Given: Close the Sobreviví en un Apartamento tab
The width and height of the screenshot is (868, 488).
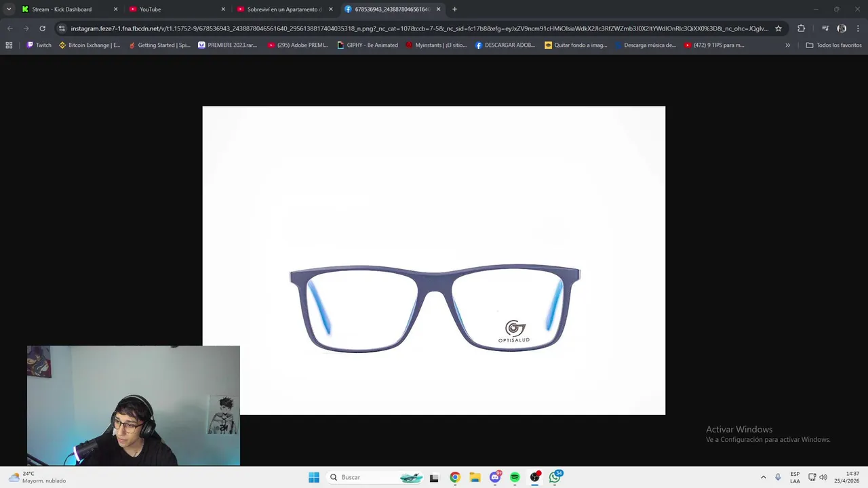Looking at the screenshot, I should coord(331,9).
